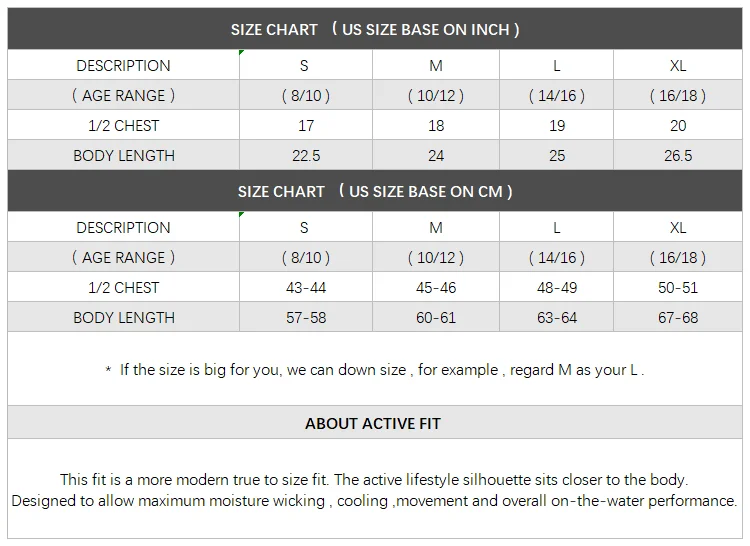Click the body length cell showing 26.5
Image resolution: width=750 pixels, height=546 pixels.
click(678, 156)
